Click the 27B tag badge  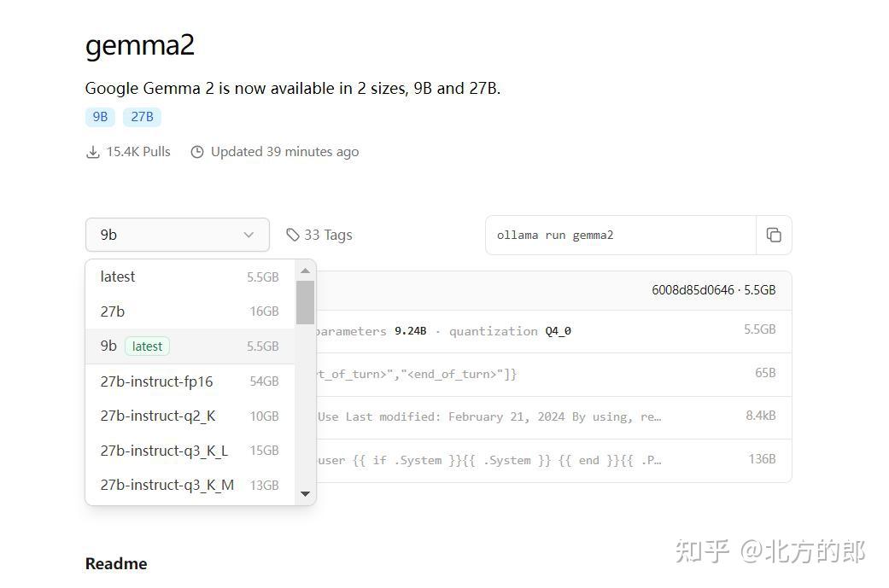click(142, 116)
